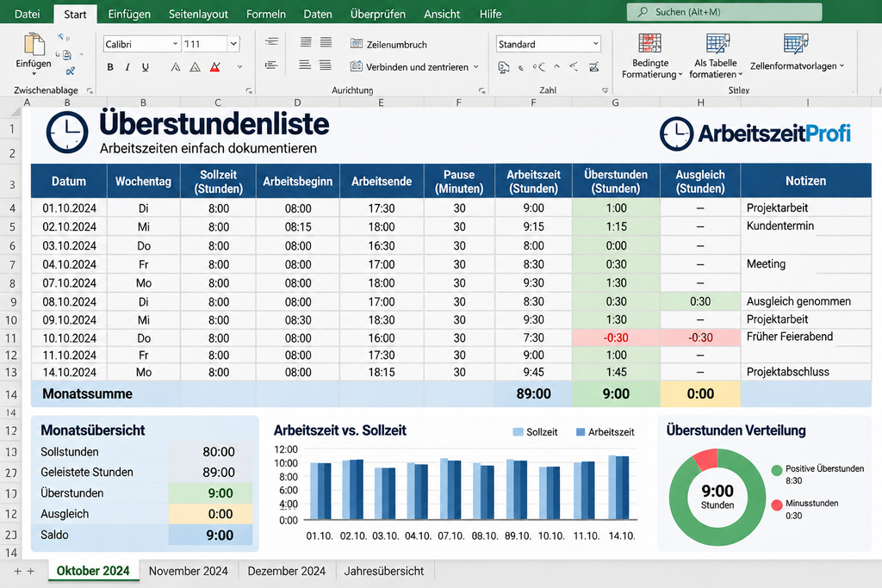Viewport: 882px width, 588px height.
Task: Toggle bold formatting with B
Action: [110, 67]
